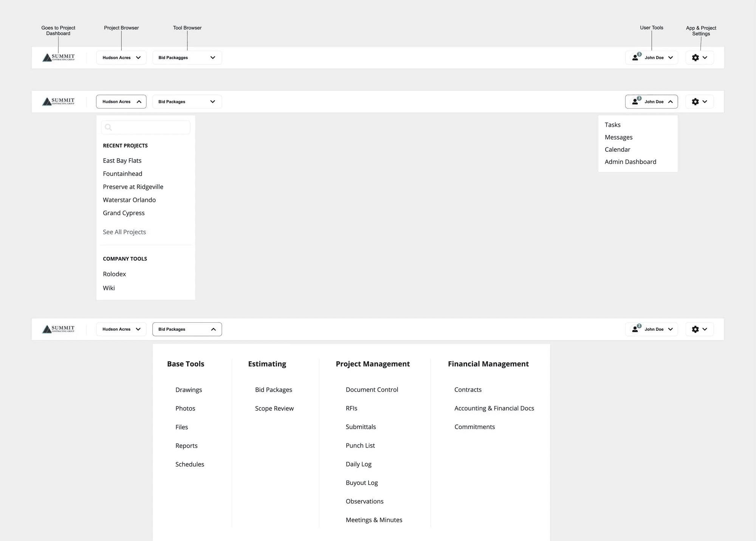
Task: Select Accounting & Financial Docs tool
Action: click(x=494, y=408)
